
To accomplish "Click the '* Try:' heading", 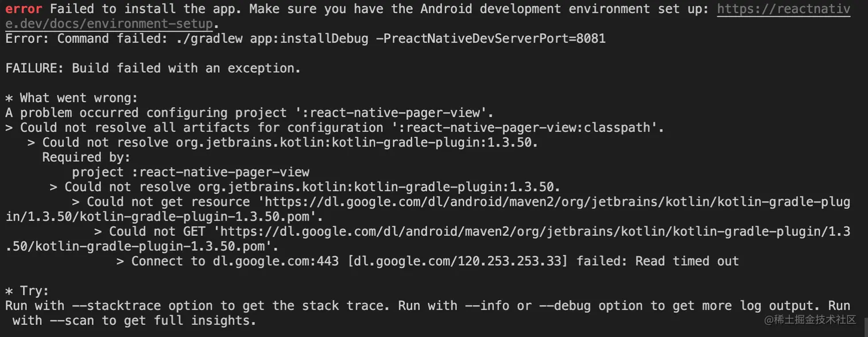I will [27, 290].
